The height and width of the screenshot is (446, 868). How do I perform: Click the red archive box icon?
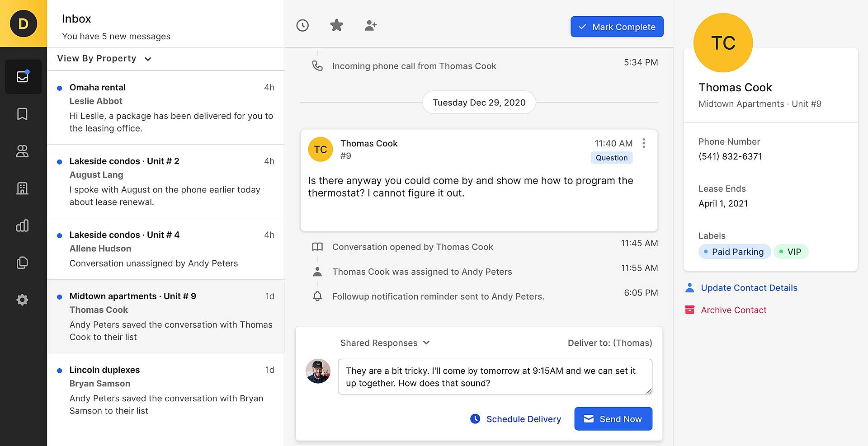point(689,310)
